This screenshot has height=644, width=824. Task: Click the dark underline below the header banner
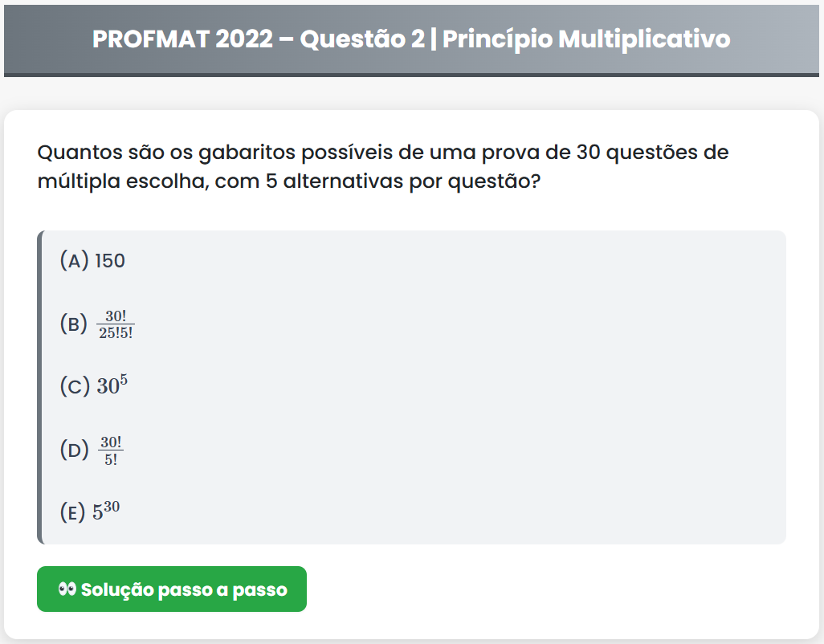click(x=411, y=75)
